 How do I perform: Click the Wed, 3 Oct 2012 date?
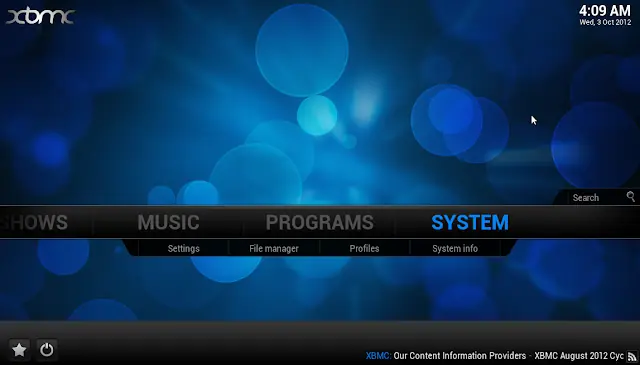point(605,22)
